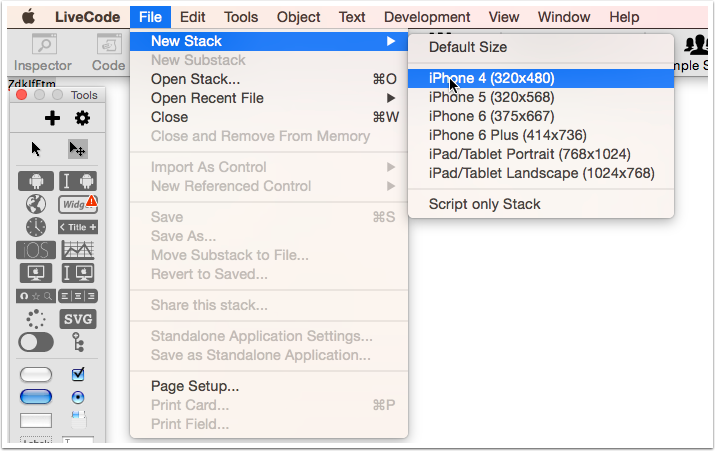Choose Default Size stack
715x451 pixels.
(541, 47)
